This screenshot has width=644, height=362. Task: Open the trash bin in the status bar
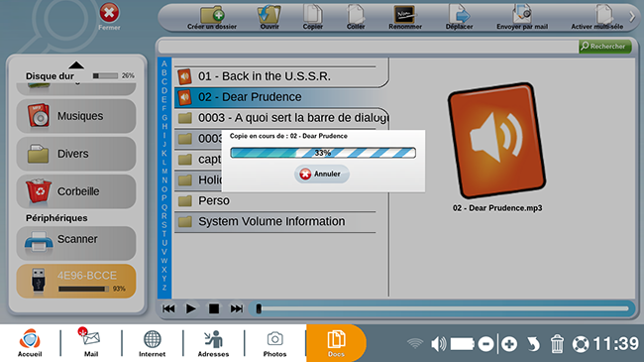coord(557,343)
